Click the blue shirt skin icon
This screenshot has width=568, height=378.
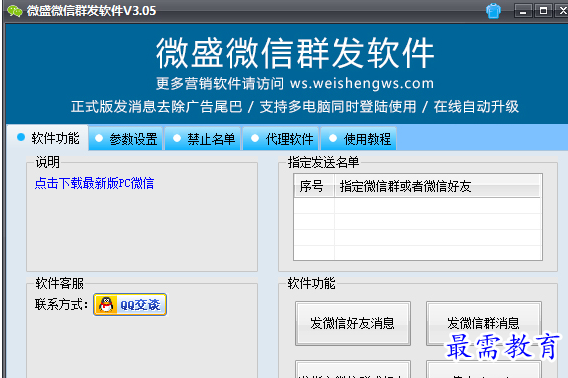click(493, 11)
